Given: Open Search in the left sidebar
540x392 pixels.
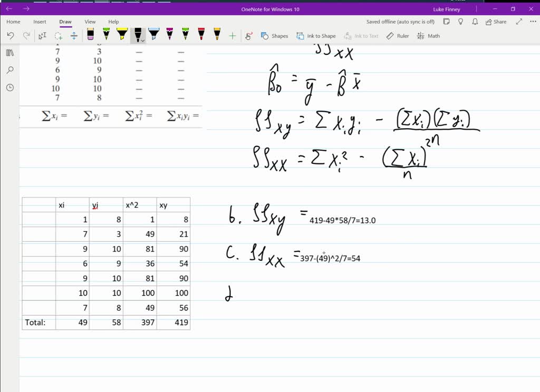Looking at the screenshot, I should pyautogui.click(x=9, y=70).
